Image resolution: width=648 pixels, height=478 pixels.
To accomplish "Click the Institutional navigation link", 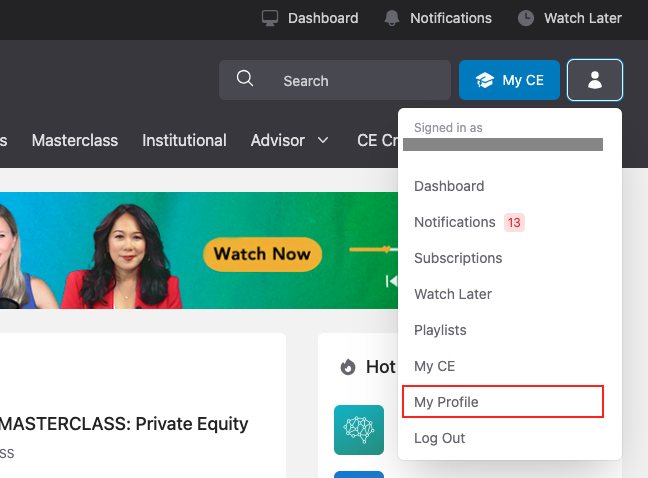I will [x=184, y=140].
